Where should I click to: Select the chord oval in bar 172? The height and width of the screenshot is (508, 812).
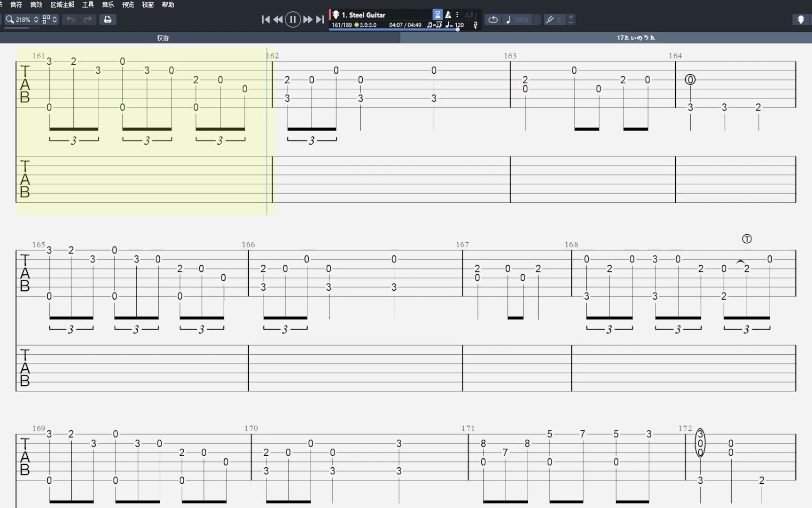click(700, 443)
